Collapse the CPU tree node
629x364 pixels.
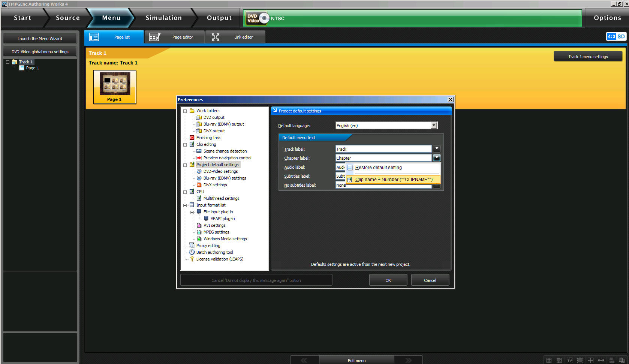click(185, 192)
